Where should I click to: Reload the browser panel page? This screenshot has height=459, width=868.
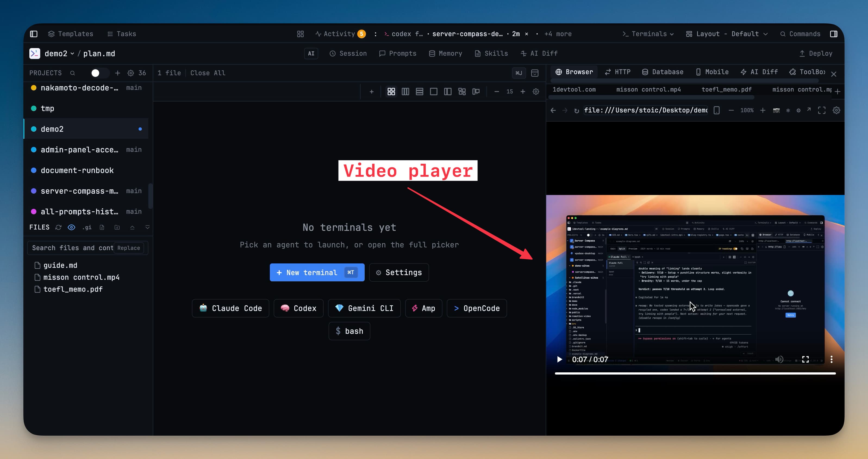576,111
